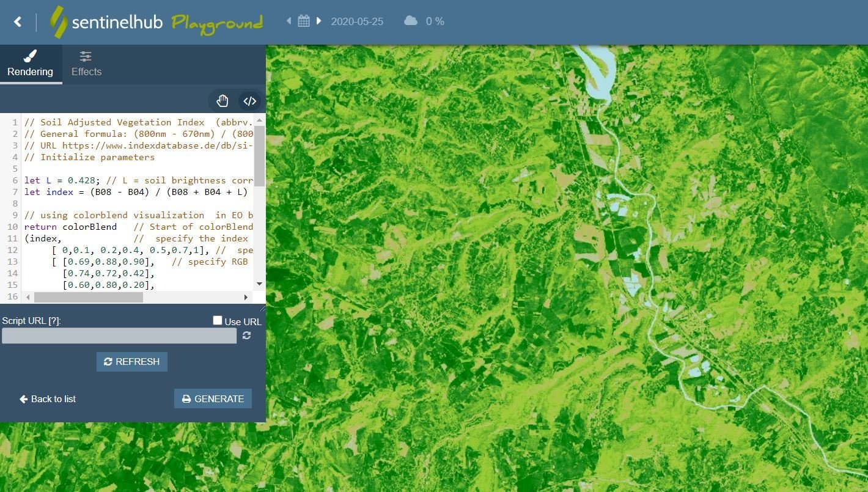Image resolution: width=868 pixels, height=492 pixels.
Task: Click the Script URL input field
Action: [119, 336]
